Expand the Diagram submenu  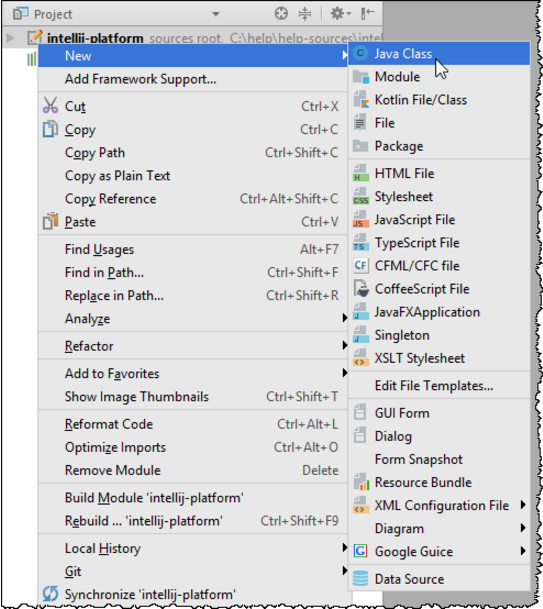(523, 528)
